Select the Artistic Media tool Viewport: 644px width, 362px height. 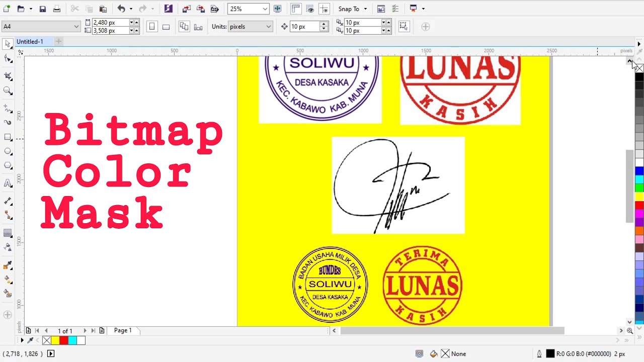click(8, 122)
